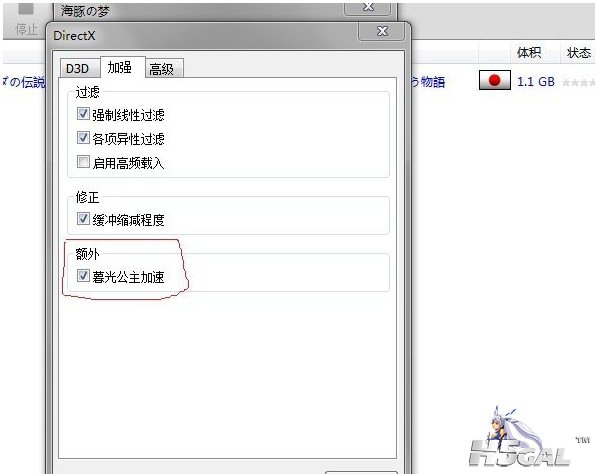Close the DirectX dialog window
The width and height of the screenshot is (596, 474).
click(382, 31)
